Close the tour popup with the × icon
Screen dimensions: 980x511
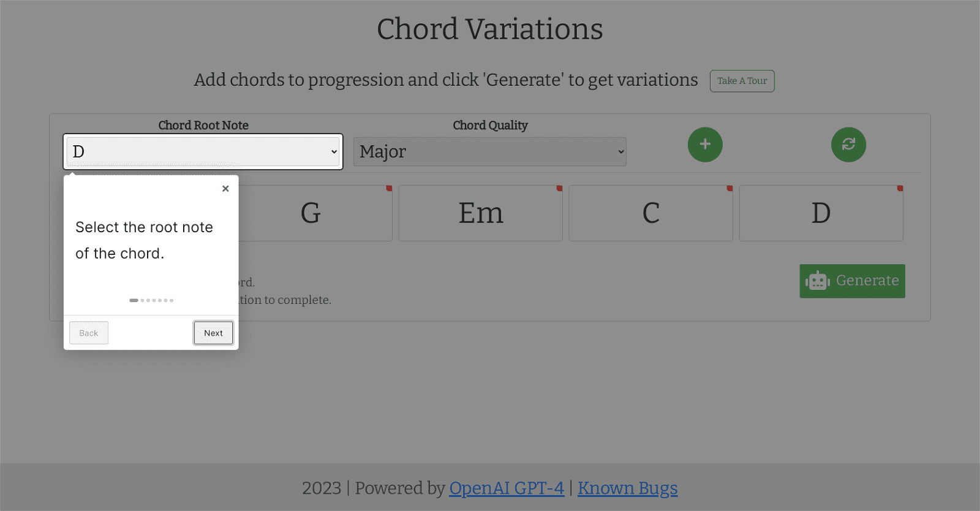(x=225, y=188)
